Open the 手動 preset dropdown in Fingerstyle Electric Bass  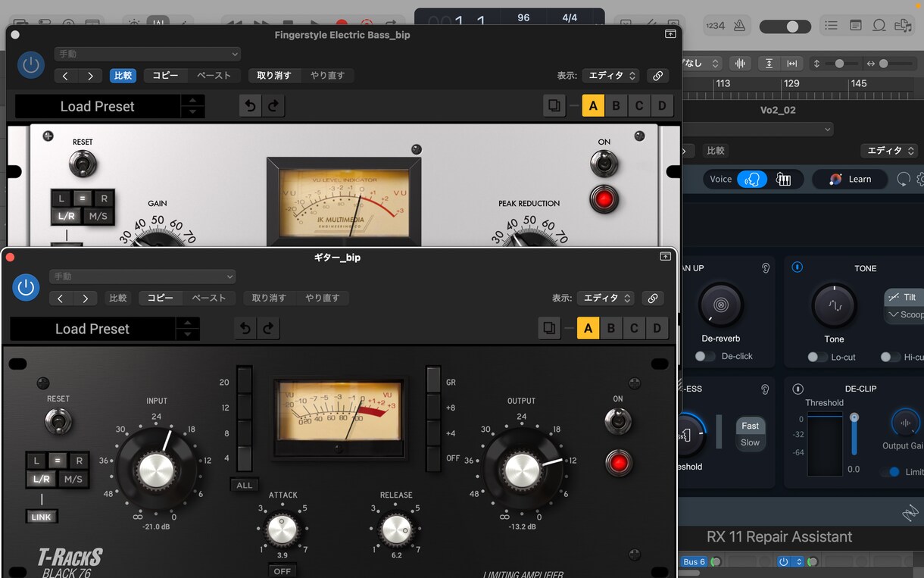coord(148,54)
